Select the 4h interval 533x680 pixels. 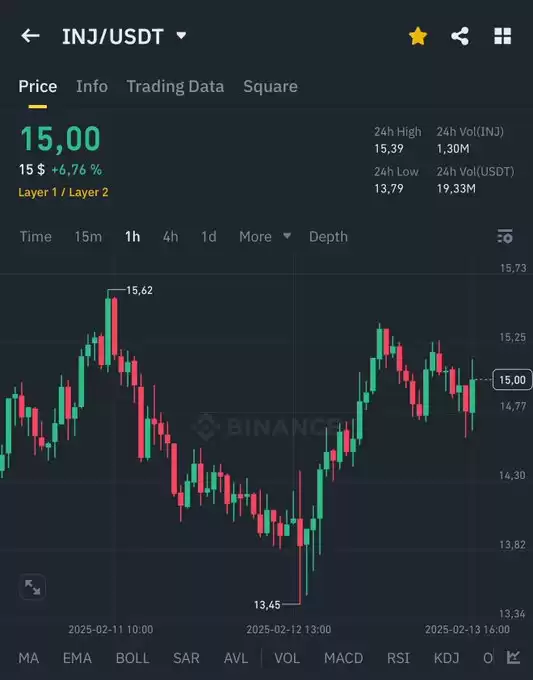pyautogui.click(x=170, y=236)
